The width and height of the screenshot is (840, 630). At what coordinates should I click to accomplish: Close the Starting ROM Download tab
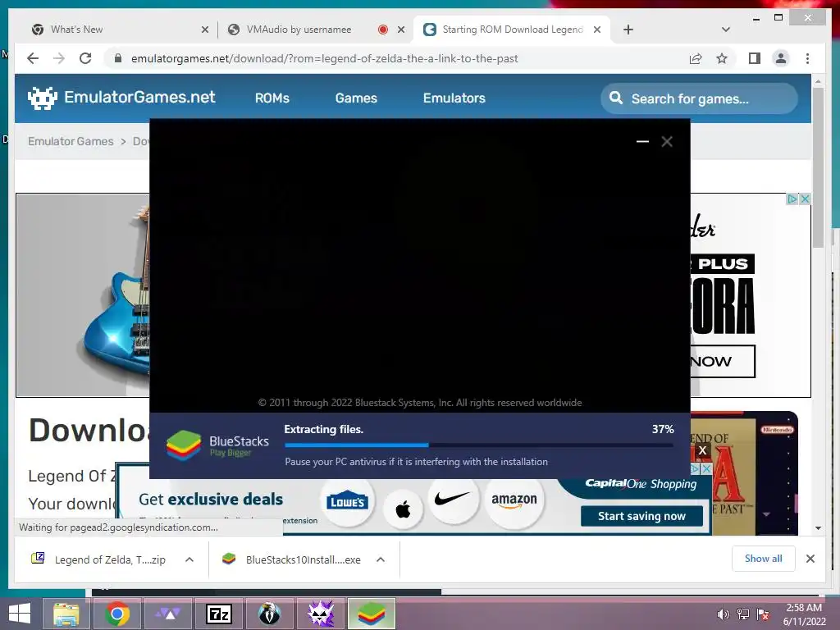point(597,30)
